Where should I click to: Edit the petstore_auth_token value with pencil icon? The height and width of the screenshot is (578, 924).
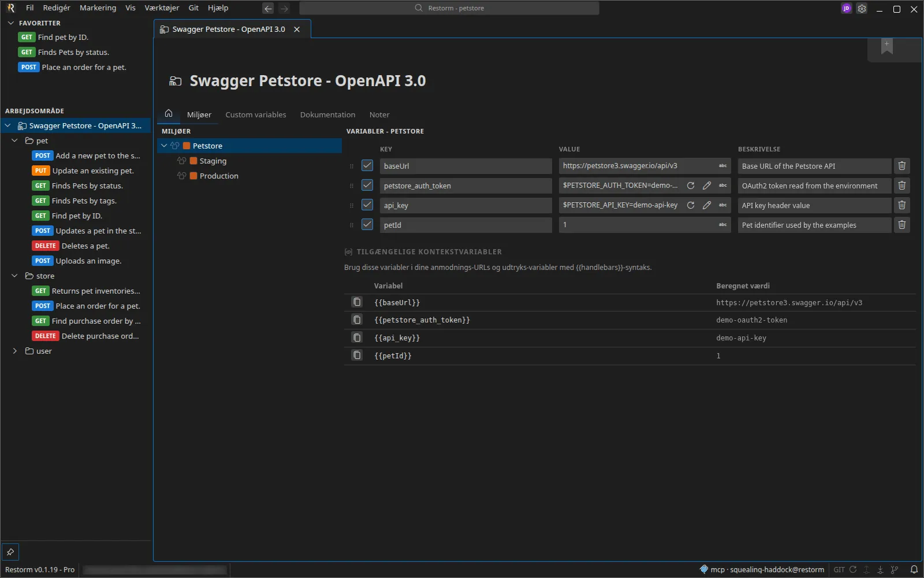(706, 186)
